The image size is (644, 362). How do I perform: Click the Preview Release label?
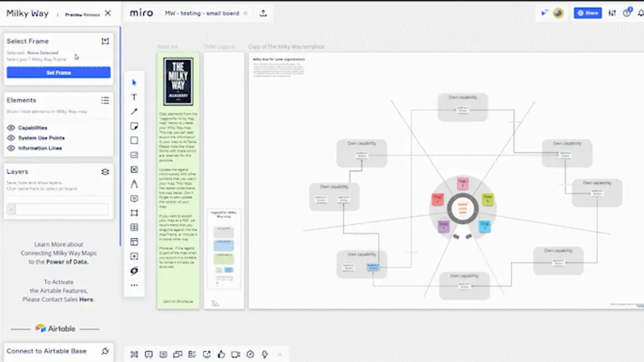point(83,15)
